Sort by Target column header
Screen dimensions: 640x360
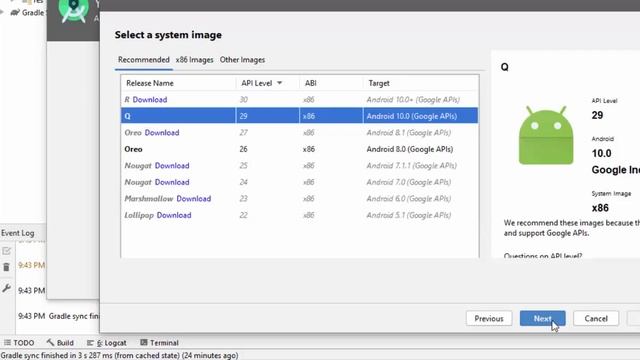pos(379,83)
